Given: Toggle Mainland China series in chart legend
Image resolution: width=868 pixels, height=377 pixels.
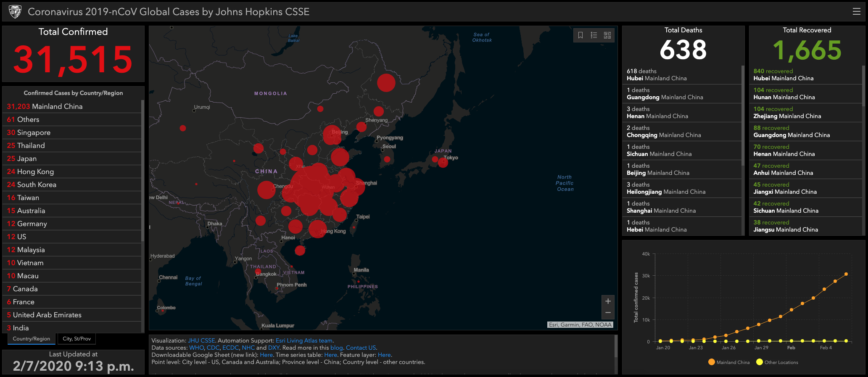Looking at the screenshot, I should (728, 362).
